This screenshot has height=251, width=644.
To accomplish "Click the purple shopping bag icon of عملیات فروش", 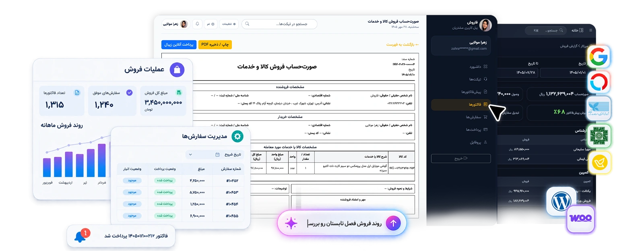I will (177, 70).
